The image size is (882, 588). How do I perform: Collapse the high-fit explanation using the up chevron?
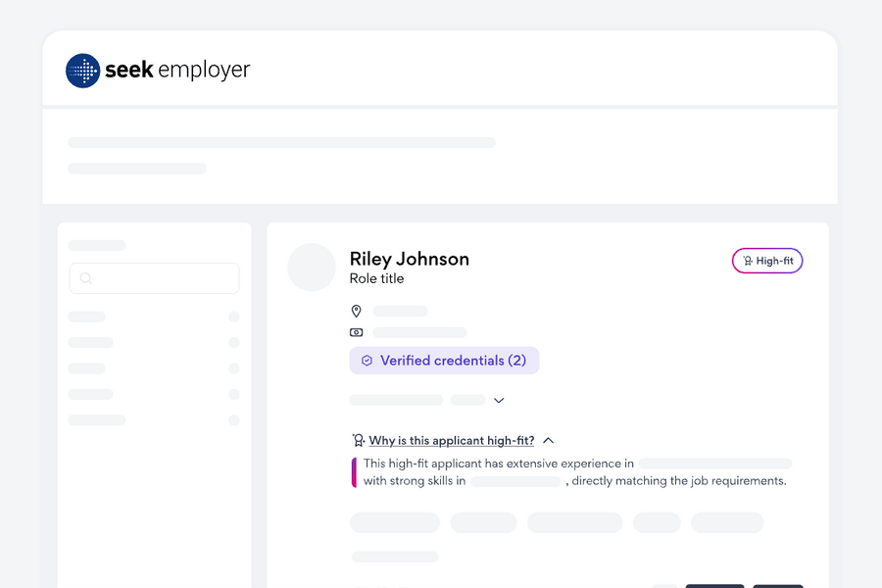548,441
